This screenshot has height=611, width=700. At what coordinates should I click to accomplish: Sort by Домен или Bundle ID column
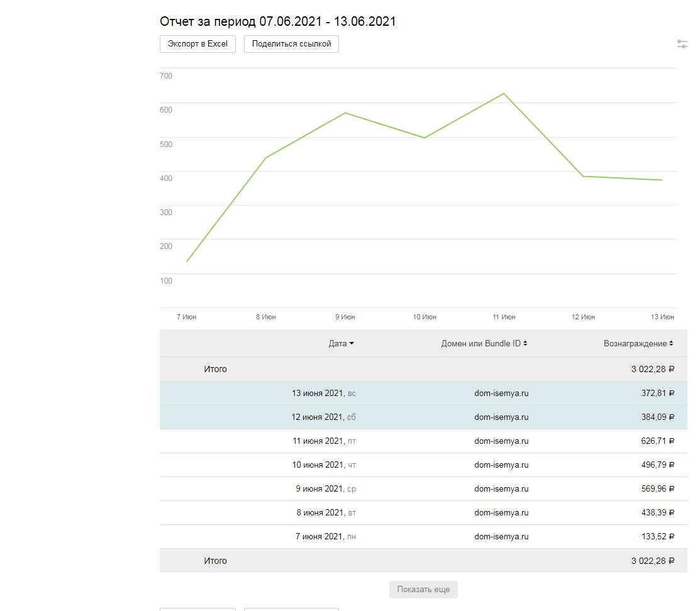click(x=484, y=343)
